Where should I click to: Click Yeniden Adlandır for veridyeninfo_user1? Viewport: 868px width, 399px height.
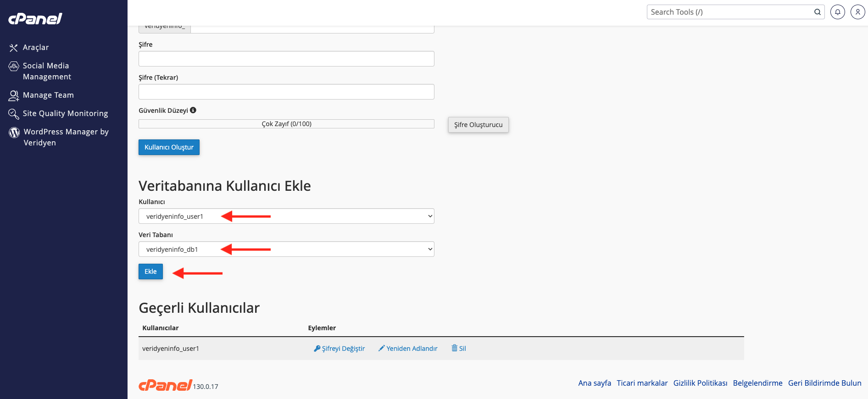click(x=408, y=349)
